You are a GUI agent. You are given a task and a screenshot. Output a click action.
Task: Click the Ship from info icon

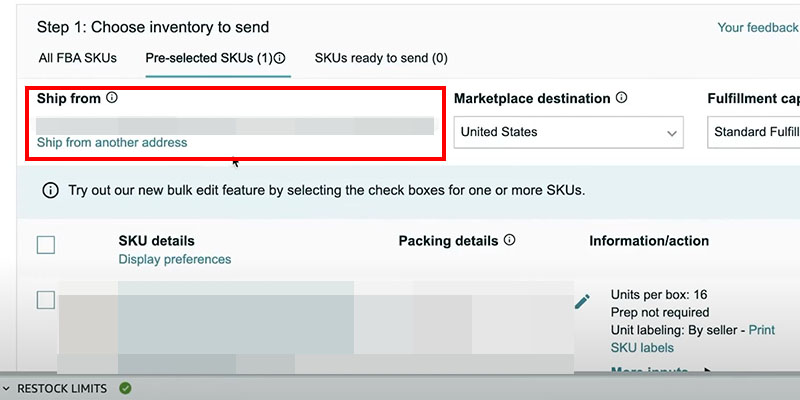coord(112,98)
